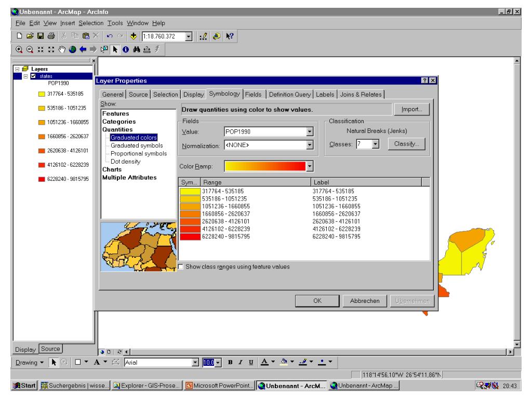Switch to Microsoft PowerPoint in taskbar
The image size is (532, 399).
[x=219, y=385]
